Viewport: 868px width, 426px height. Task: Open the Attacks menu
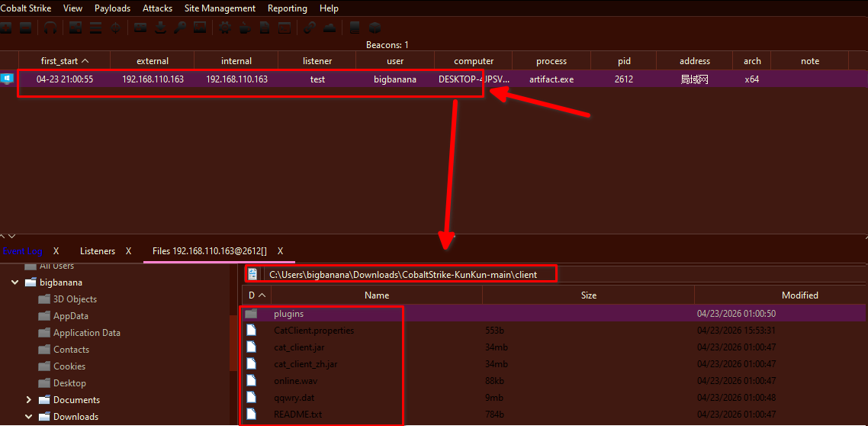157,8
